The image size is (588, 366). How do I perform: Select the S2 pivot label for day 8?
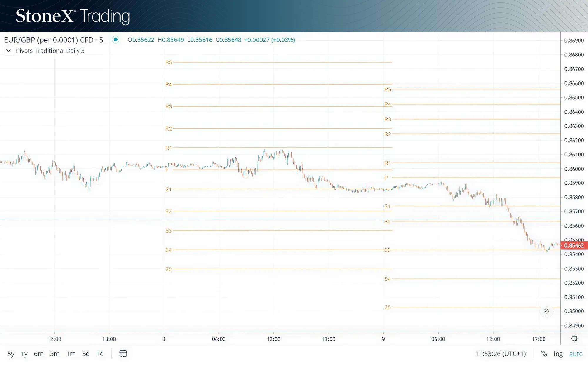click(168, 211)
